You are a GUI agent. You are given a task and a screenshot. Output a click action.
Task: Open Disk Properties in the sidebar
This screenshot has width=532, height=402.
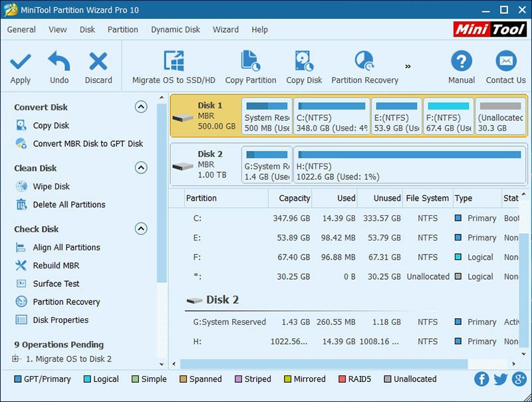coord(61,320)
